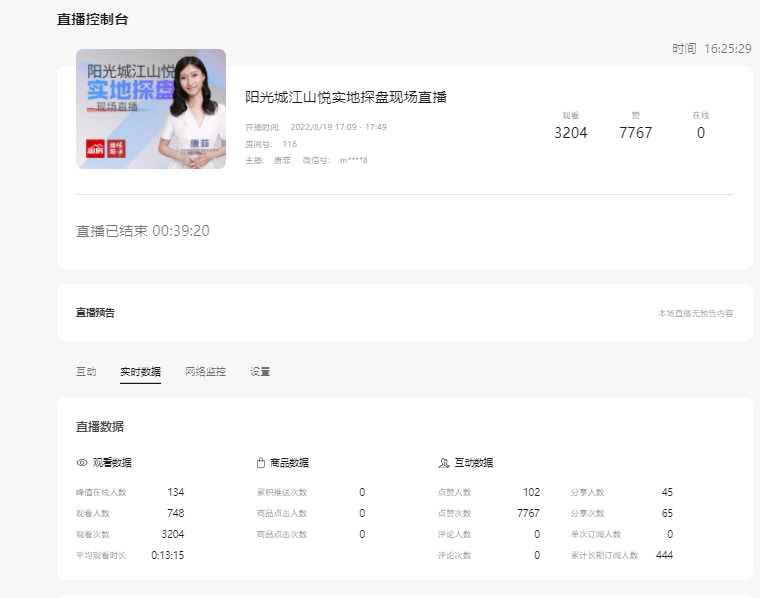
Task: Click the 观看次数 value 3204
Action: coord(173,534)
